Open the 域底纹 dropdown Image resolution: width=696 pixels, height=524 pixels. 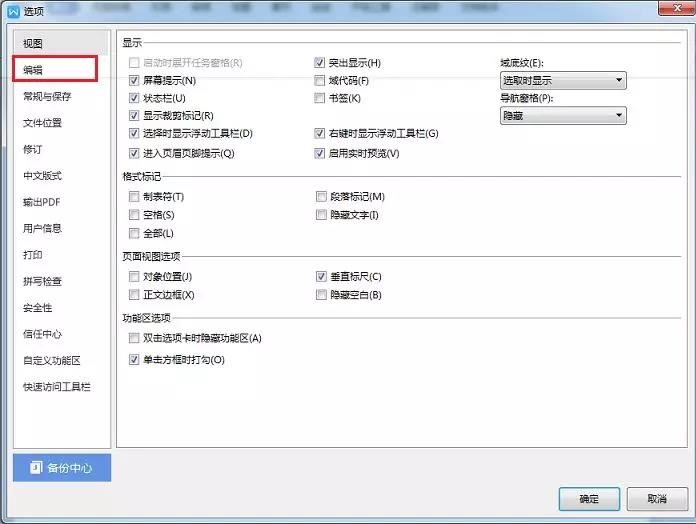pos(563,80)
